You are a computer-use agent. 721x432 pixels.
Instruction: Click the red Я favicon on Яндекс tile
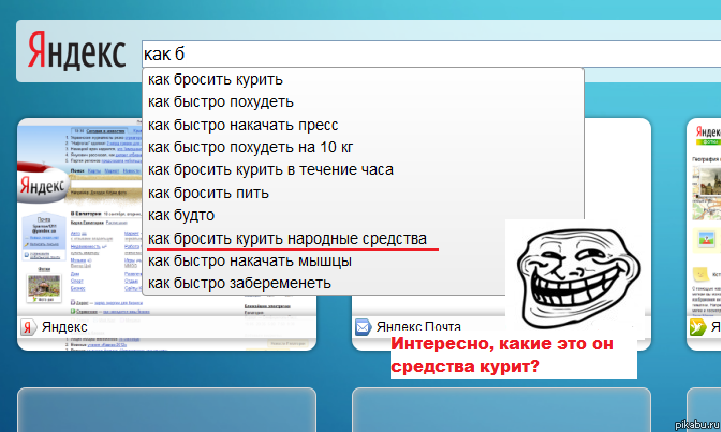pyautogui.click(x=28, y=328)
